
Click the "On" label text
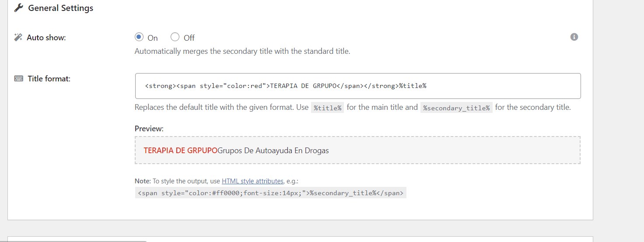coord(153,38)
